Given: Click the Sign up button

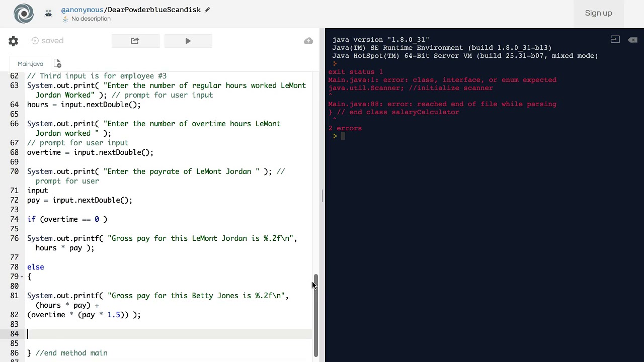Looking at the screenshot, I should click(598, 13).
